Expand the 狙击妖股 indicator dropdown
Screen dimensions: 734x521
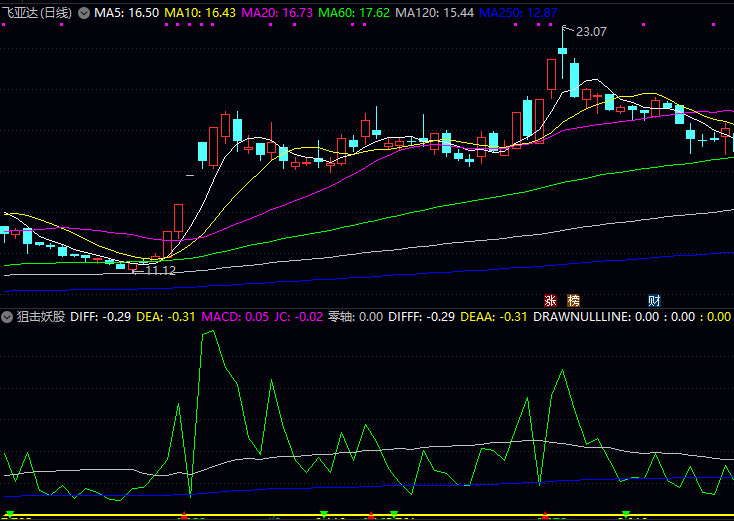tap(8, 317)
